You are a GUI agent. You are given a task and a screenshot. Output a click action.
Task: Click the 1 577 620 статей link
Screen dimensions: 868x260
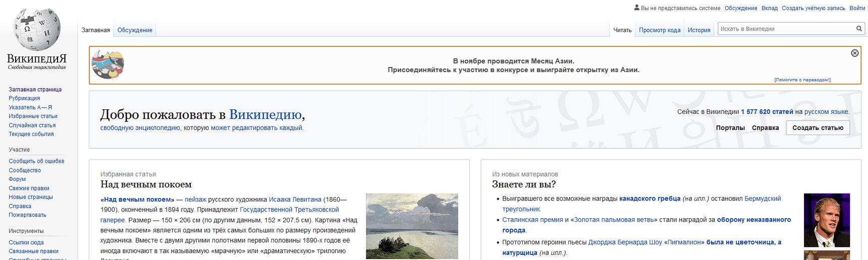click(x=767, y=112)
